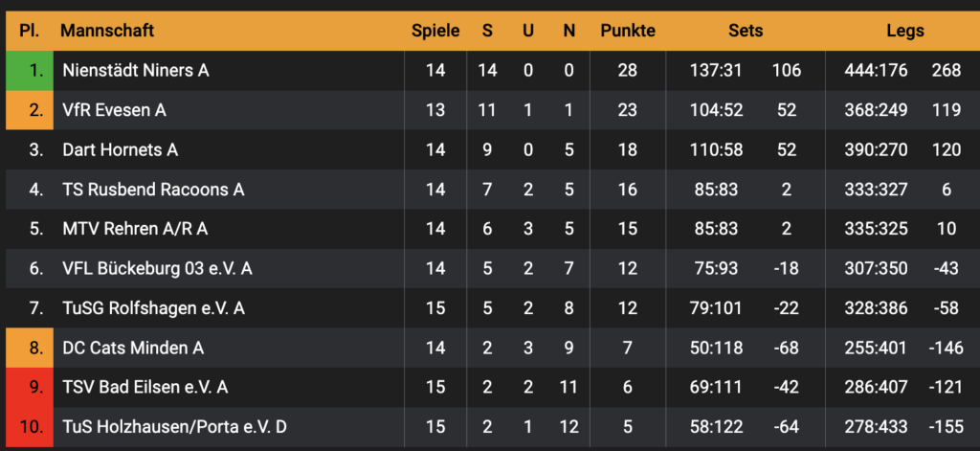Click TuSG Rolfshagen e.V. A row
This screenshot has width=980, height=451.
click(153, 308)
